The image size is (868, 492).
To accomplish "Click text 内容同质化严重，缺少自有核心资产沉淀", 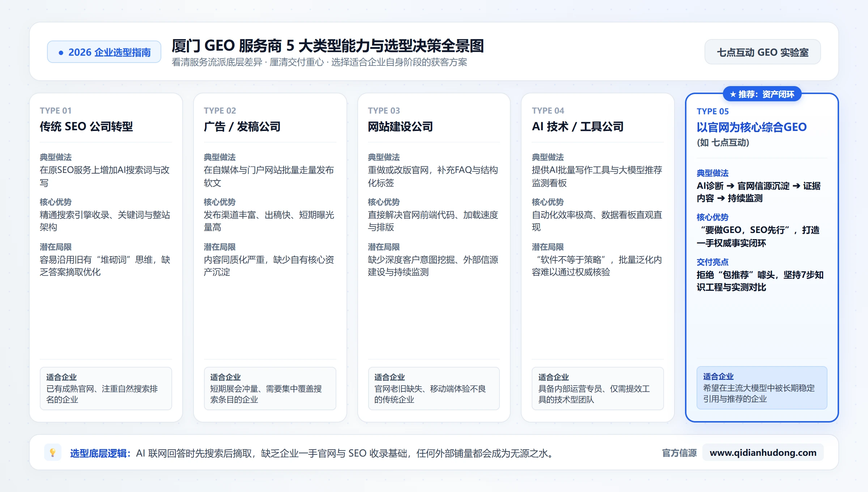I will click(269, 266).
